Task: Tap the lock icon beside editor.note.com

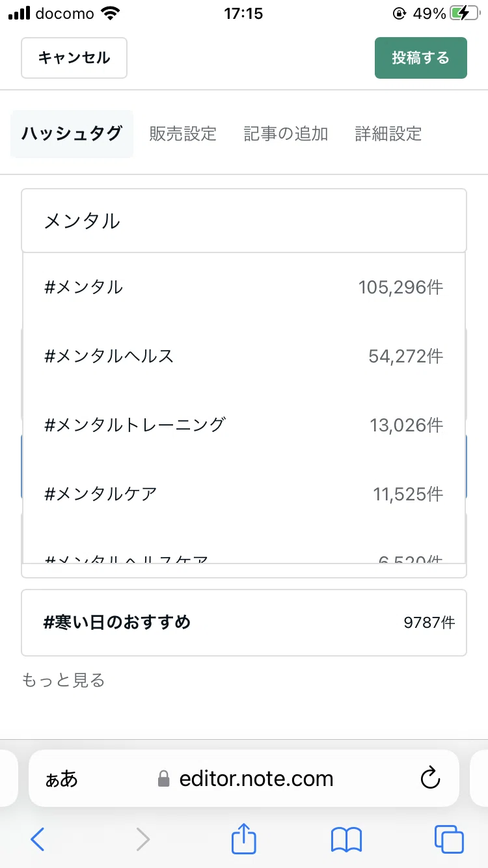Action: coord(164,779)
